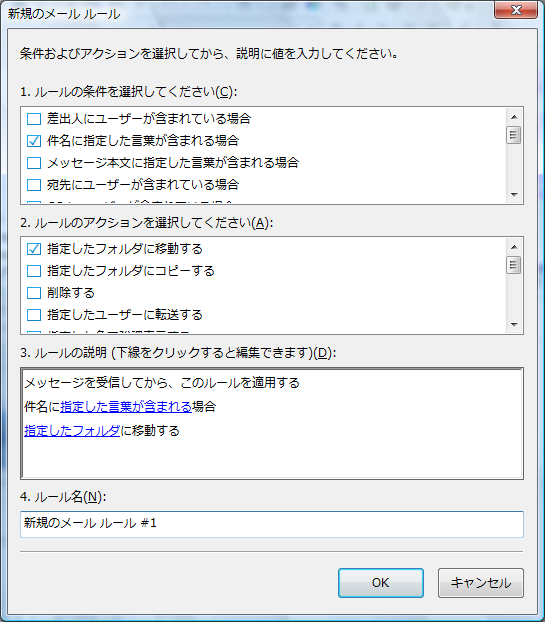The width and height of the screenshot is (545, 622).
Task: Enable the 削除する action
Action: 34,293
